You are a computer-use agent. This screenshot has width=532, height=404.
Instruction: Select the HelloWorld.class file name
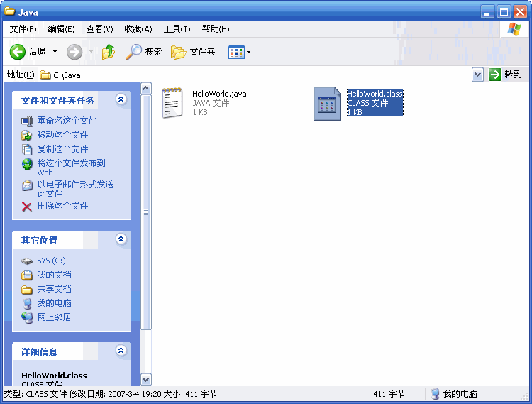coord(375,94)
